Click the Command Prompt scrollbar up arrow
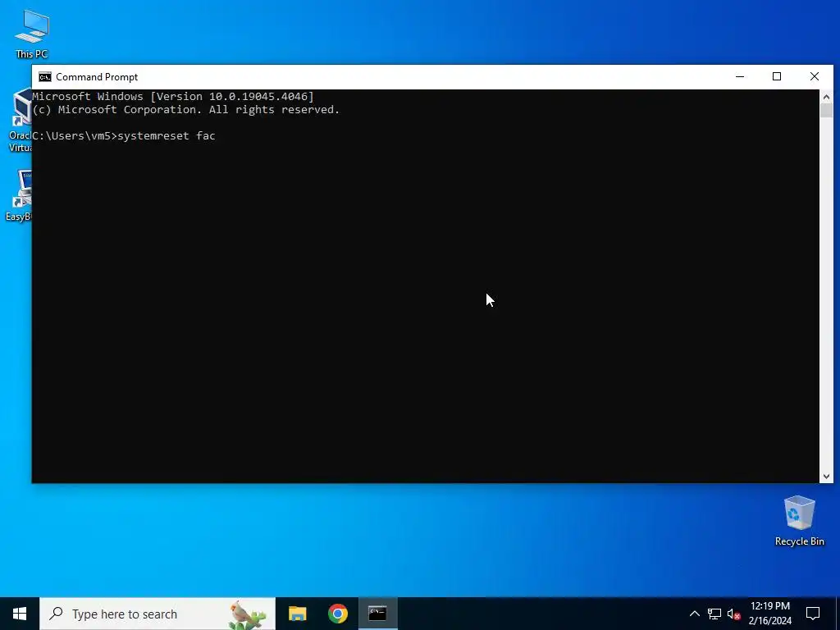This screenshot has height=630, width=840. click(x=826, y=97)
